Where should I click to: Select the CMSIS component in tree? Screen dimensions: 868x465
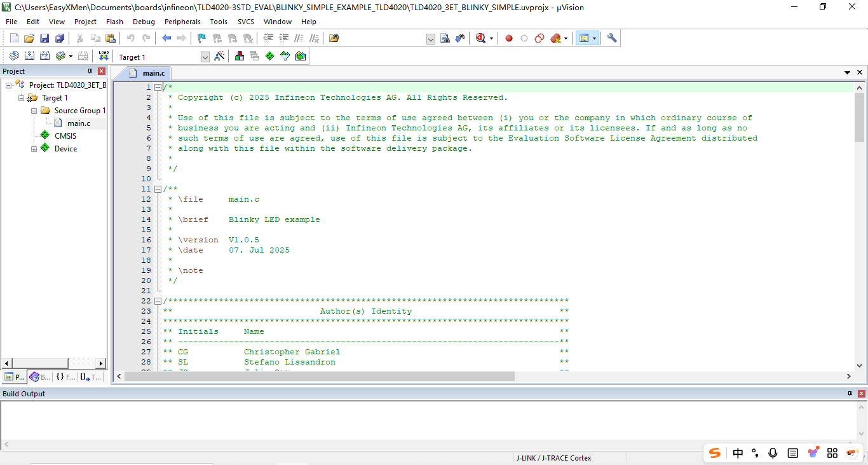tap(65, 136)
